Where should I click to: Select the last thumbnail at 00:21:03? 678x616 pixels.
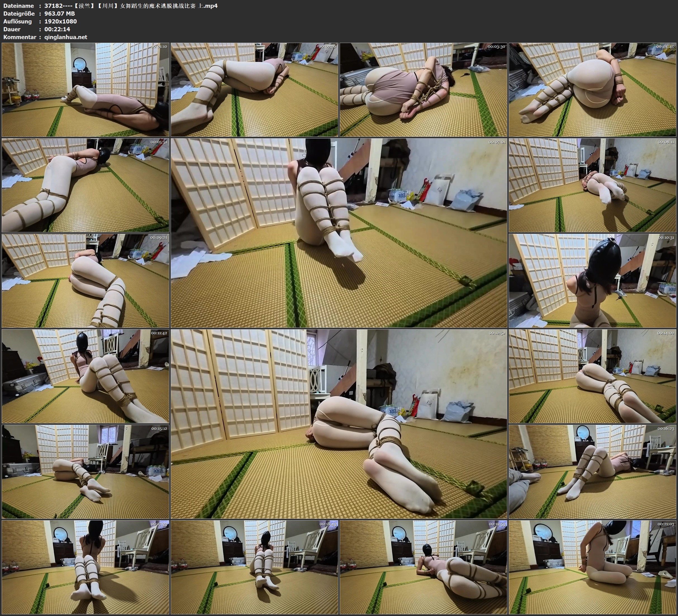point(592,567)
